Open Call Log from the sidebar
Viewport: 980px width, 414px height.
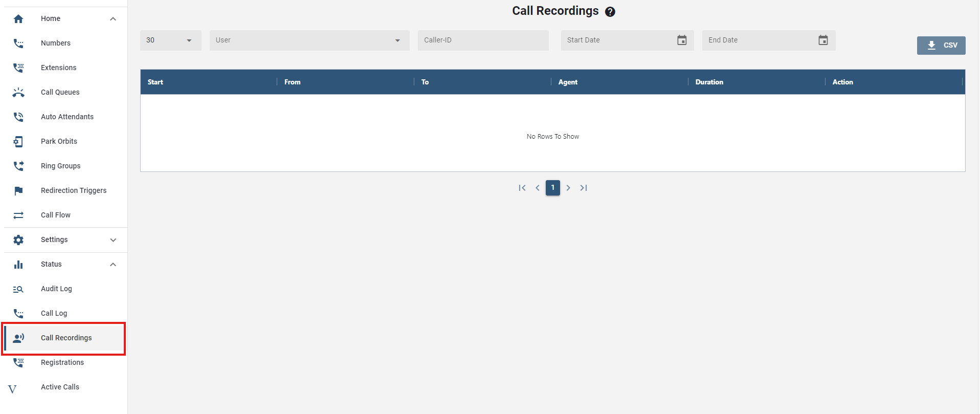[54, 313]
